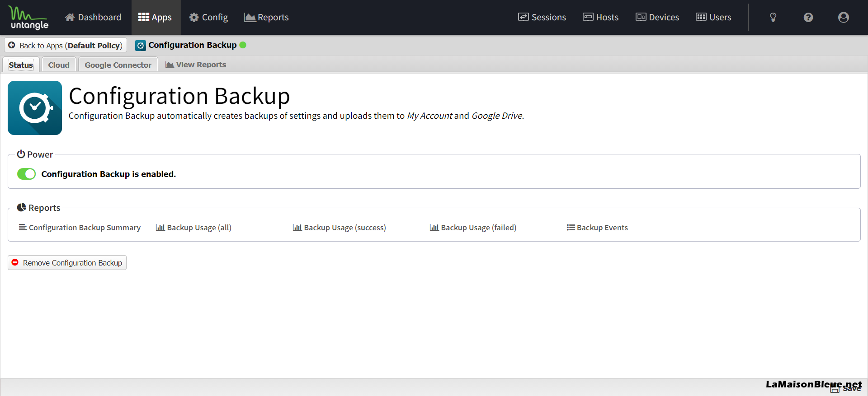The width and height of the screenshot is (868, 396).
Task: Open the Hosts list
Action: [601, 17]
